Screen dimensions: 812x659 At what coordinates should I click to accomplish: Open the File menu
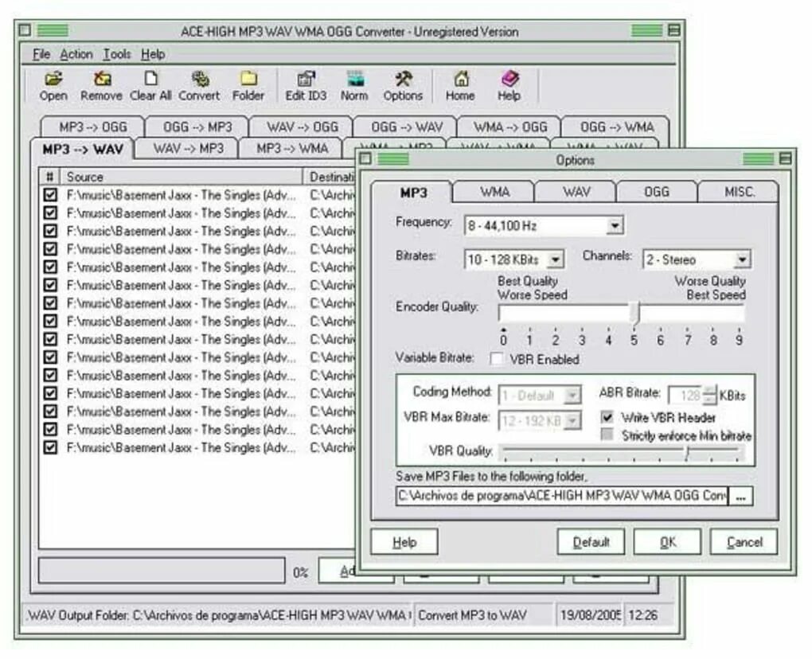point(41,54)
